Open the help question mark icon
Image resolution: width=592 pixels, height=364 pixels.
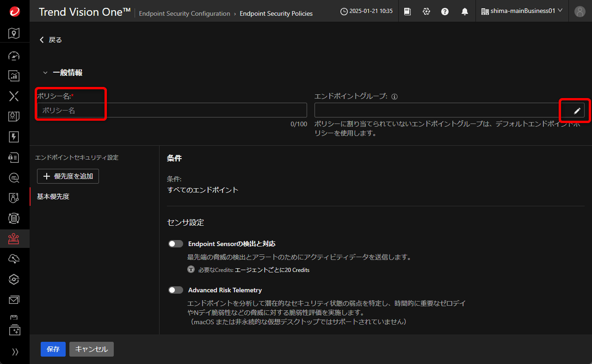pos(445,12)
